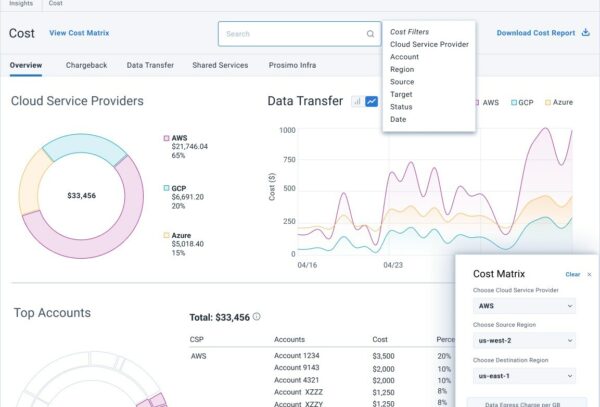Switch to the Chargeback tab

tap(85, 65)
